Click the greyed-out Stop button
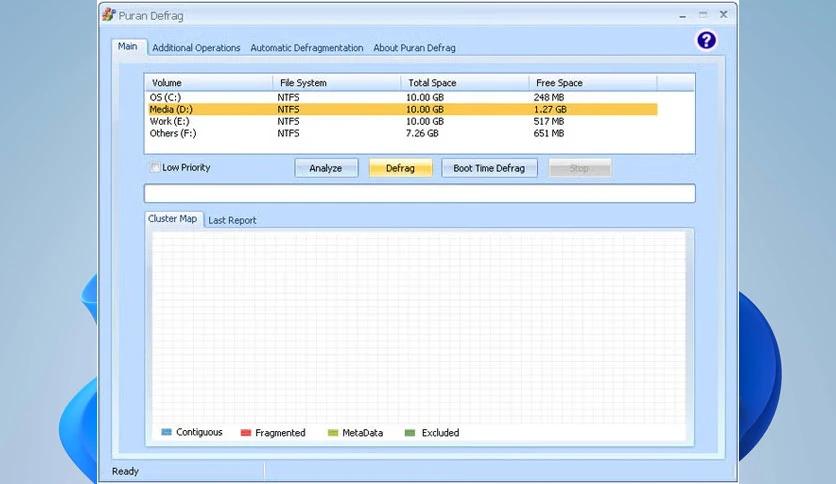836x484 pixels. [x=580, y=168]
